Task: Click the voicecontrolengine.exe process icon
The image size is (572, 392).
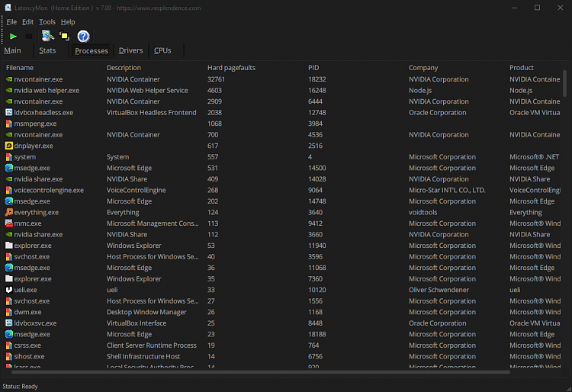Action: pyautogui.click(x=8, y=190)
